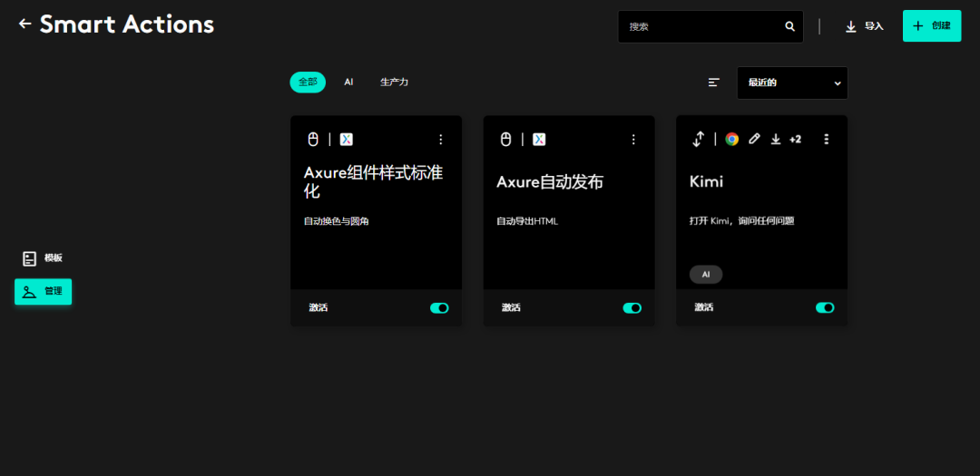Click the +2 more actions indicator
This screenshot has height=476, width=980.
795,140
